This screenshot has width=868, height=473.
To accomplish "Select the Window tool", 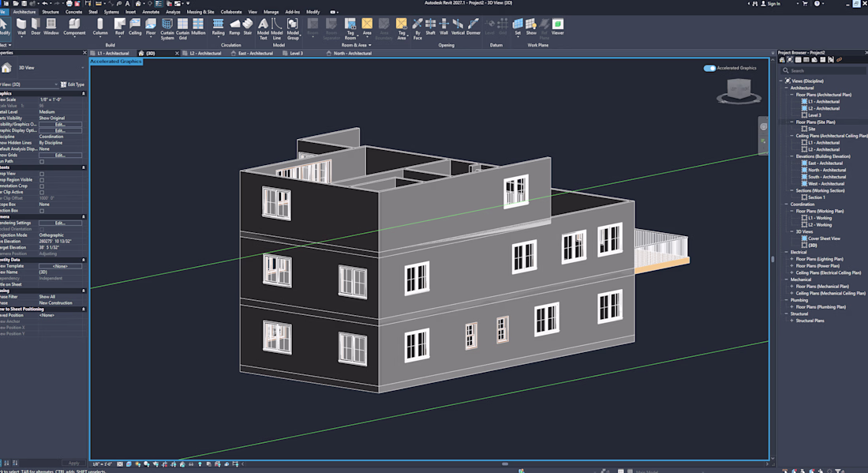I will 51,27.
